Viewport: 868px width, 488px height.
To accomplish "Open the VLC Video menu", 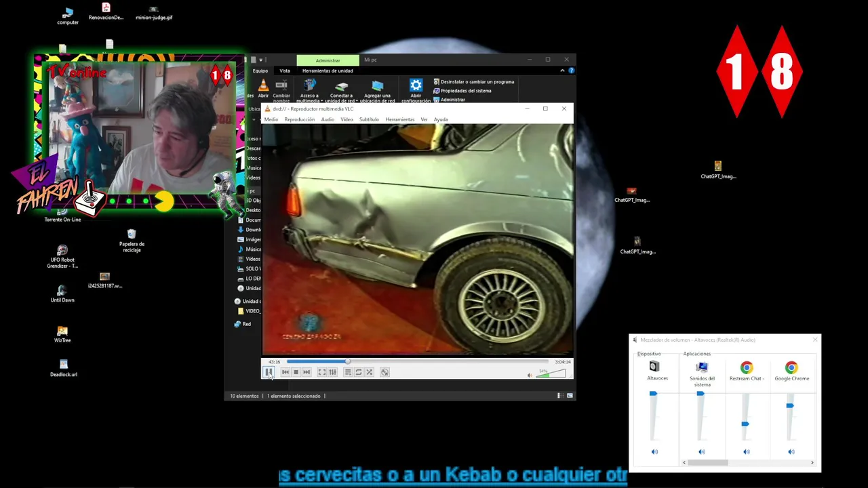I will pos(347,119).
